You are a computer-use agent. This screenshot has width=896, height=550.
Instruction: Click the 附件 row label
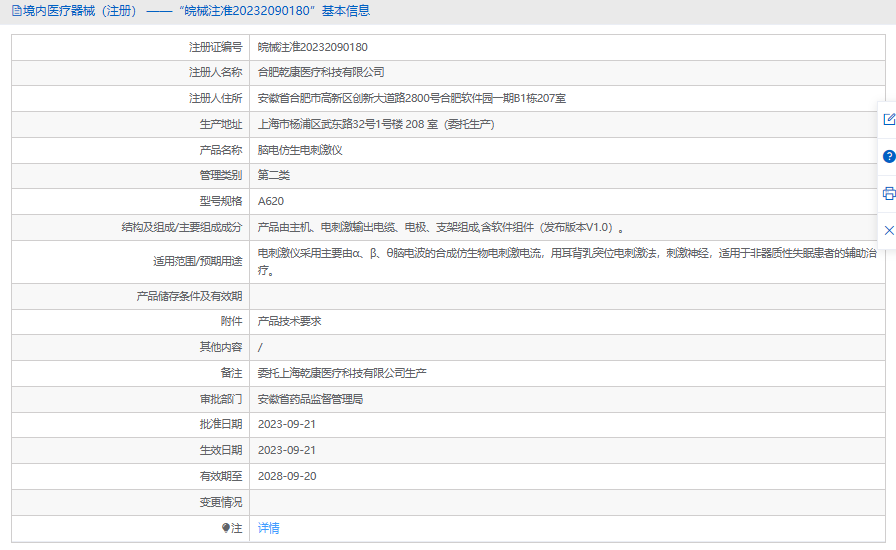[x=231, y=321]
